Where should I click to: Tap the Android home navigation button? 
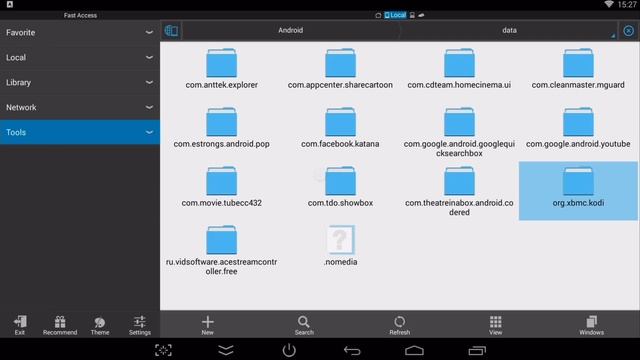(414, 350)
